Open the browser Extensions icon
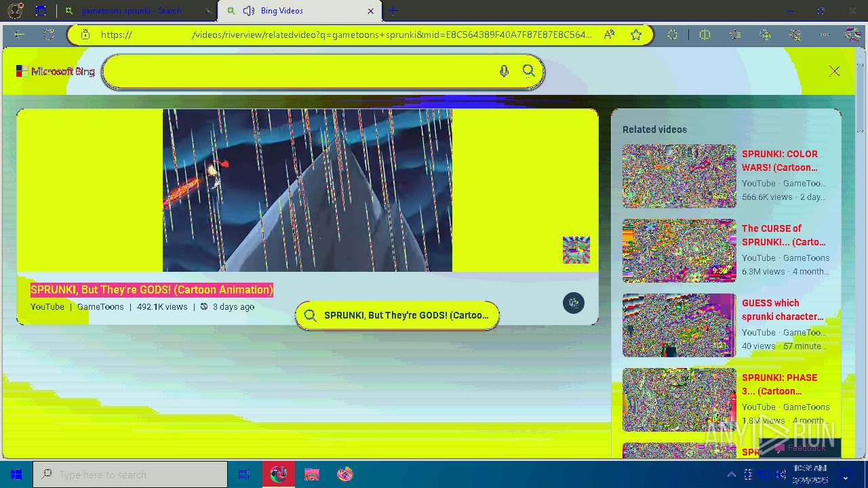This screenshot has width=868, height=488. coord(672,35)
